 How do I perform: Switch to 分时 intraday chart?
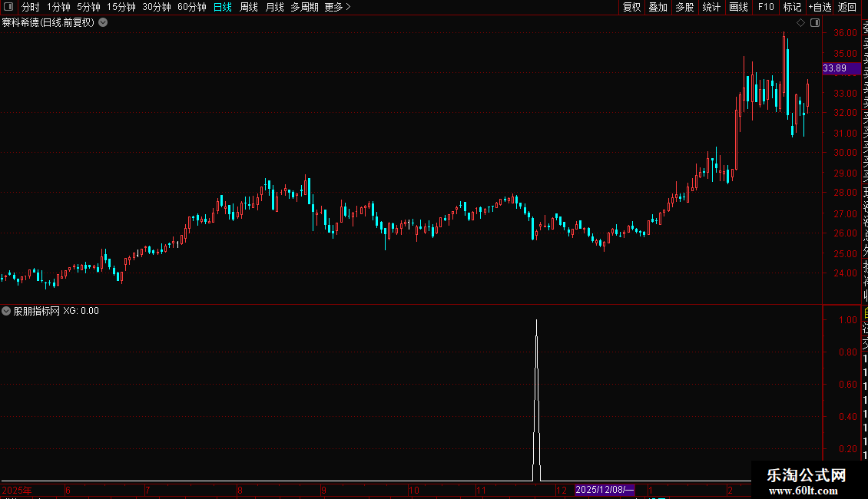point(31,7)
